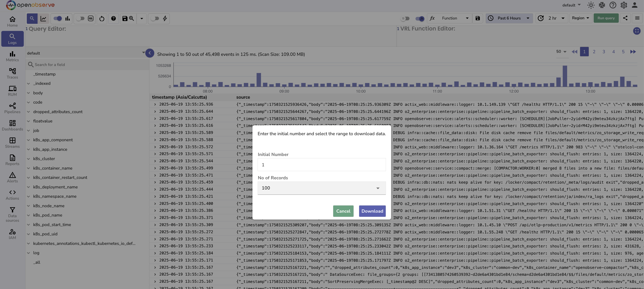This screenshot has height=289, width=644.
Task: Open settings gear icon in the header
Action: point(623,5)
